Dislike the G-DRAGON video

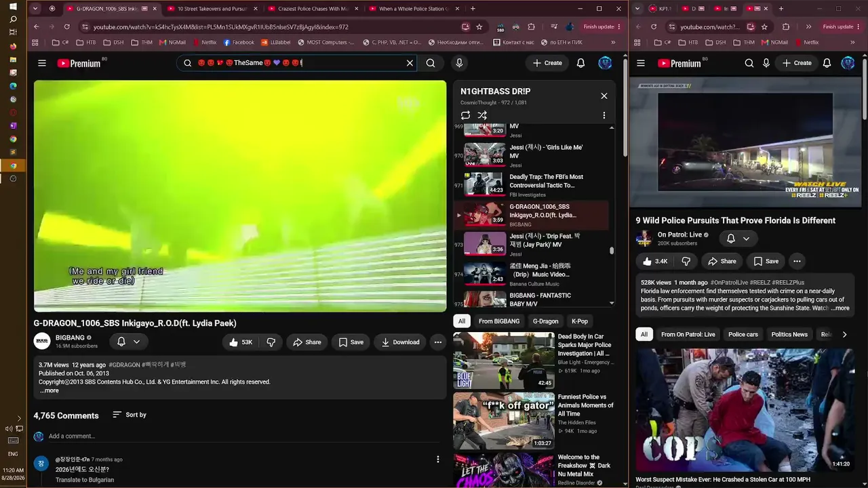coord(271,342)
